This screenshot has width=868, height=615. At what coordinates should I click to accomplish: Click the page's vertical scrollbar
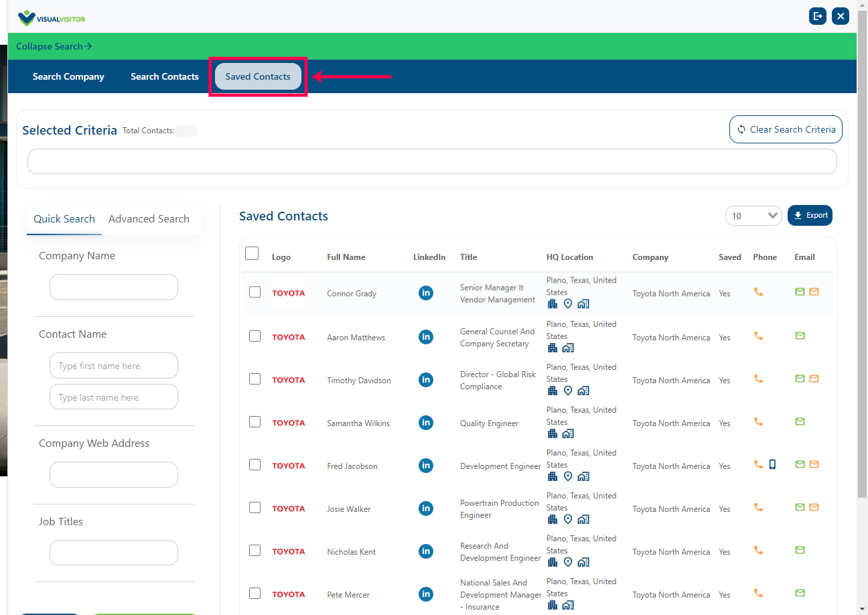tap(862, 255)
